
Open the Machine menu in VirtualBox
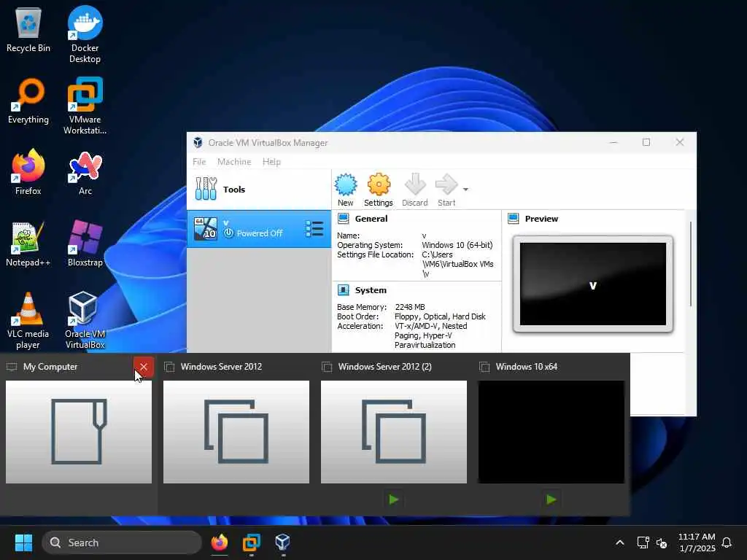(234, 162)
